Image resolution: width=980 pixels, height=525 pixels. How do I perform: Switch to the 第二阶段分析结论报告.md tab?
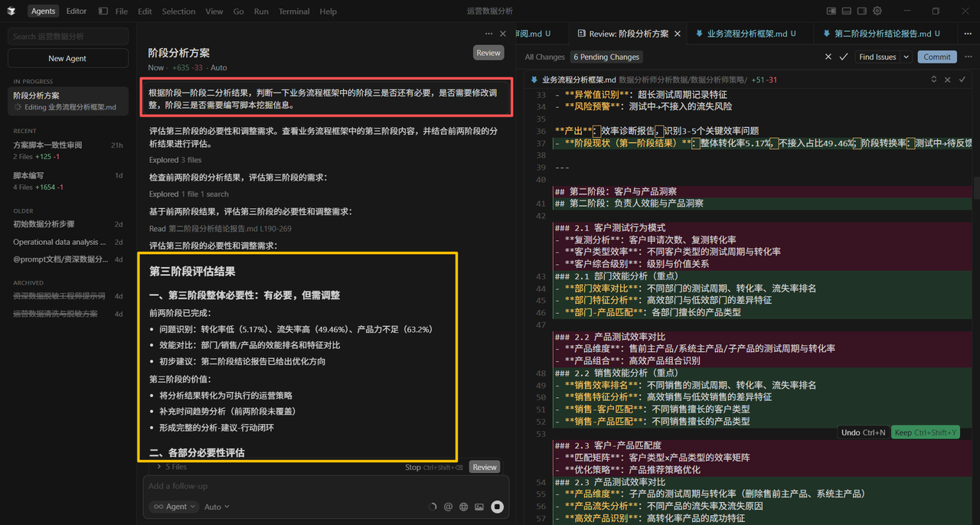(884, 34)
